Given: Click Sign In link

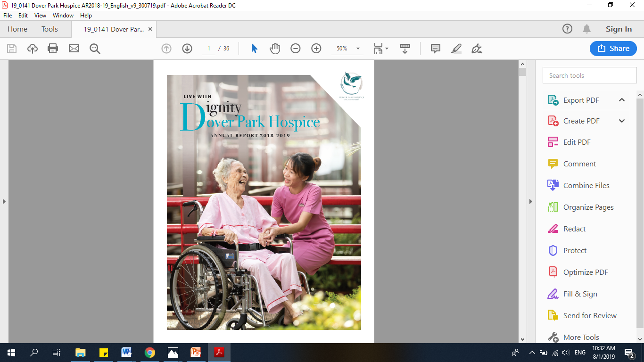Looking at the screenshot, I should click(619, 29).
